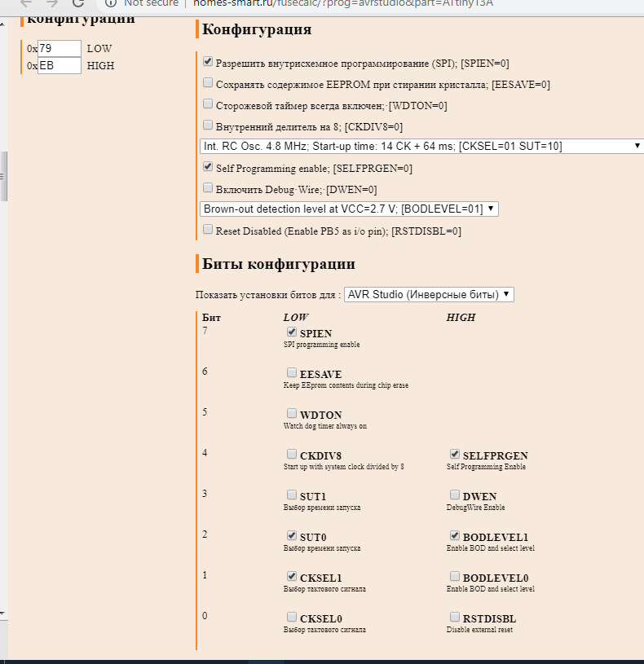This screenshot has height=664, width=644.
Task: Check RSTDISBL bit 0 checkbox
Action: coord(455,617)
